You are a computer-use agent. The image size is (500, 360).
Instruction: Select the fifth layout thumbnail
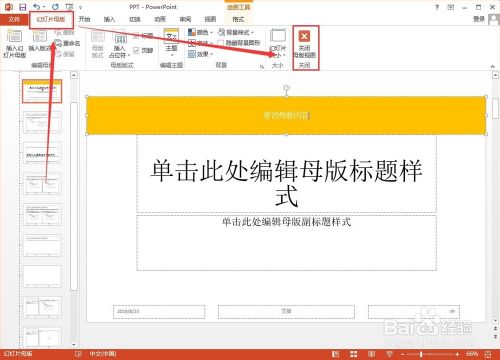[x=42, y=214]
